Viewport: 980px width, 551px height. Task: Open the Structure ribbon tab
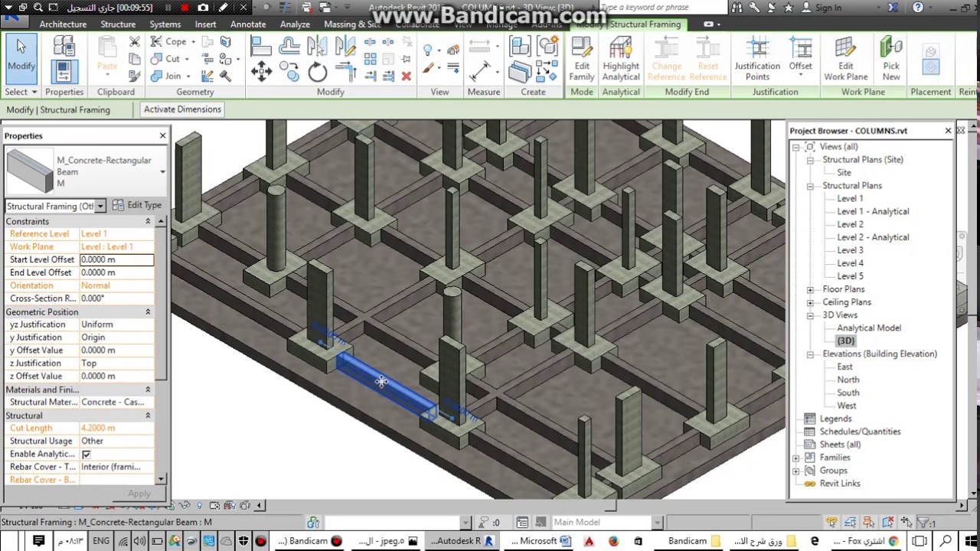coord(118,24)
